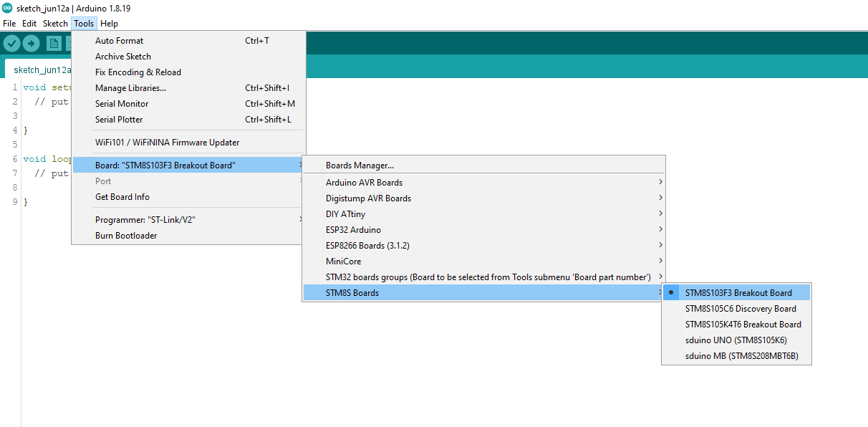Viewport: 868px width, 427px height.
Task: Open WiFi101 / WiFiNINA Firmware Updater
Action: tap(189, 143)
